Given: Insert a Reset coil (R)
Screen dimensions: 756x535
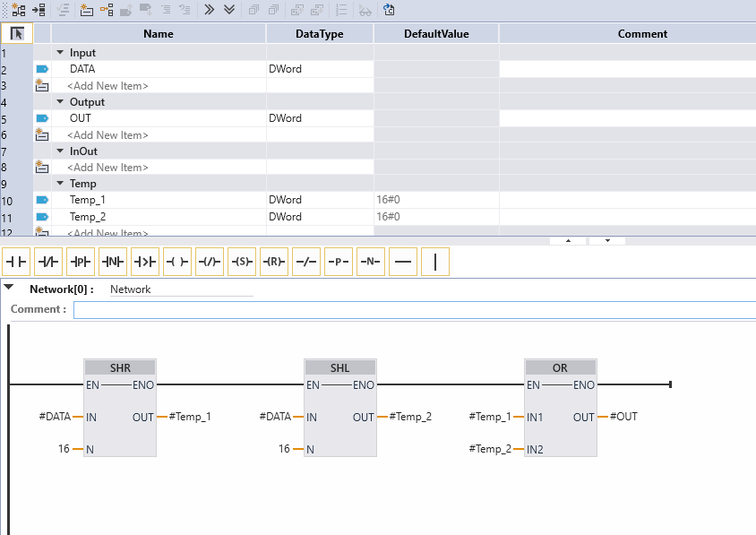Looking at the screenshot, I should tap(274, 262).
